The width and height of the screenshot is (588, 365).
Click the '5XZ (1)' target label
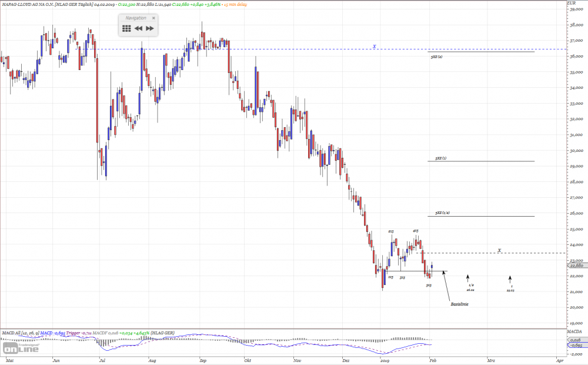pos(440,158)
